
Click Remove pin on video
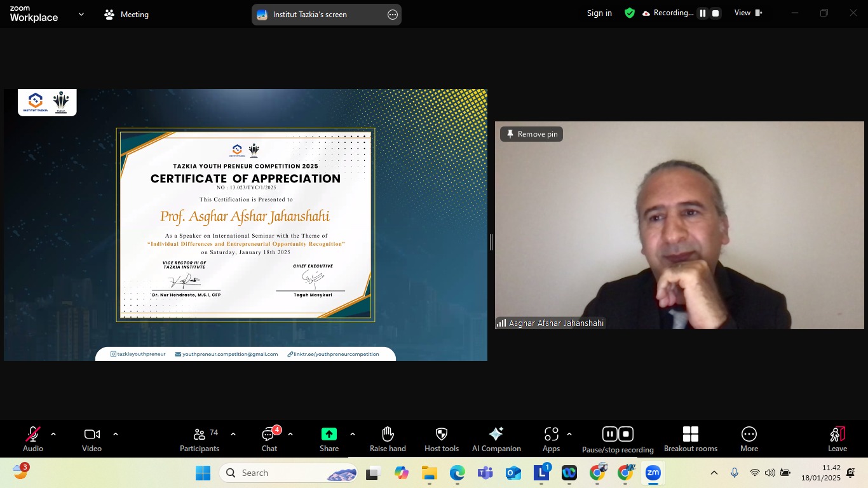tap(532, 134)
